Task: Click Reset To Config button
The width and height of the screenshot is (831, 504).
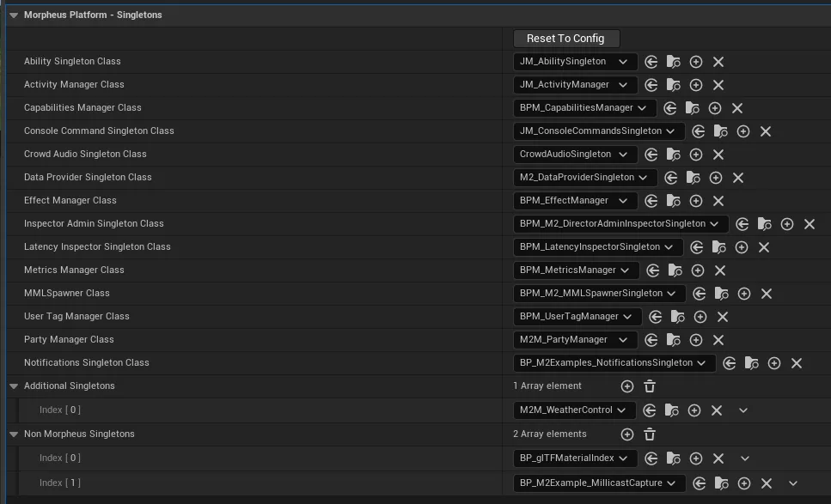Action: (565, 39)
